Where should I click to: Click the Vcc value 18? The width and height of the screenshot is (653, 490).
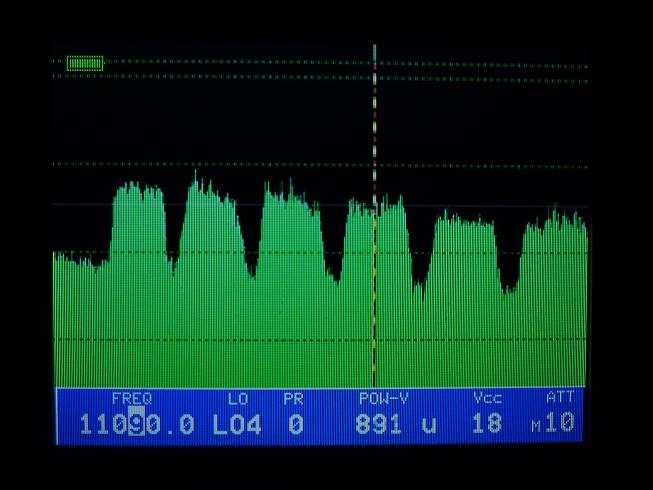[487, 424]
